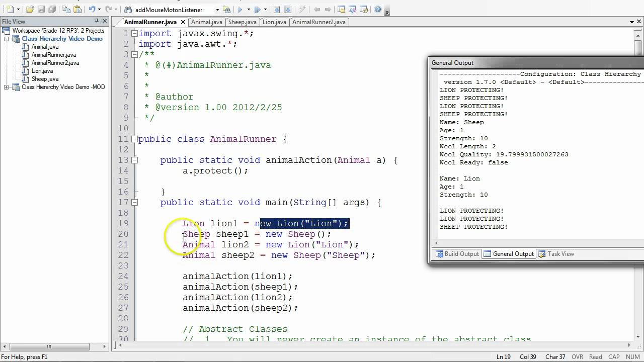Screen dimensions: 644x362
Task: Click the Find in Files icon
Action: (x=227, y=10)
